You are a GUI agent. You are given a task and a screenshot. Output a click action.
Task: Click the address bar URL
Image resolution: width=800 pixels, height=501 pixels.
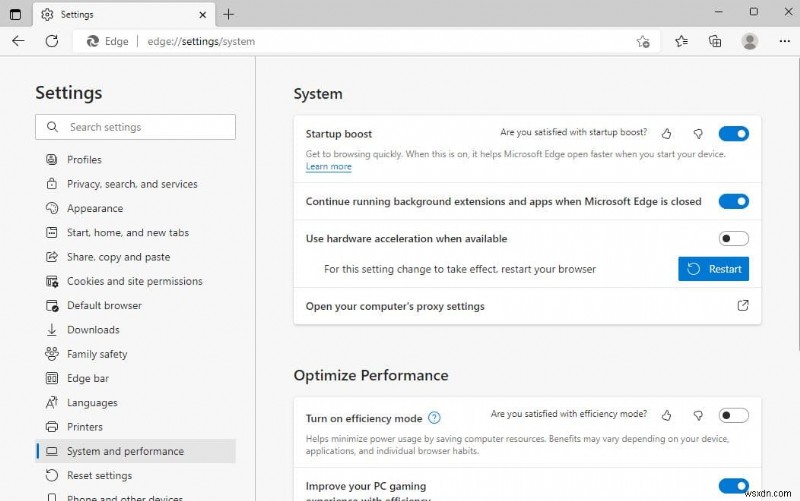tap(201, 41)
